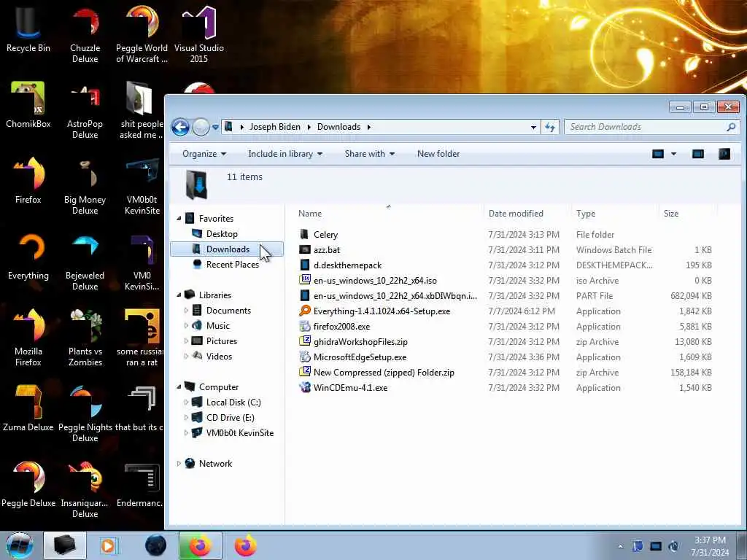The height and width of the screenshot is (560, 747).
Task: Open Explorer help icon in toolbar
Action: 724,154
